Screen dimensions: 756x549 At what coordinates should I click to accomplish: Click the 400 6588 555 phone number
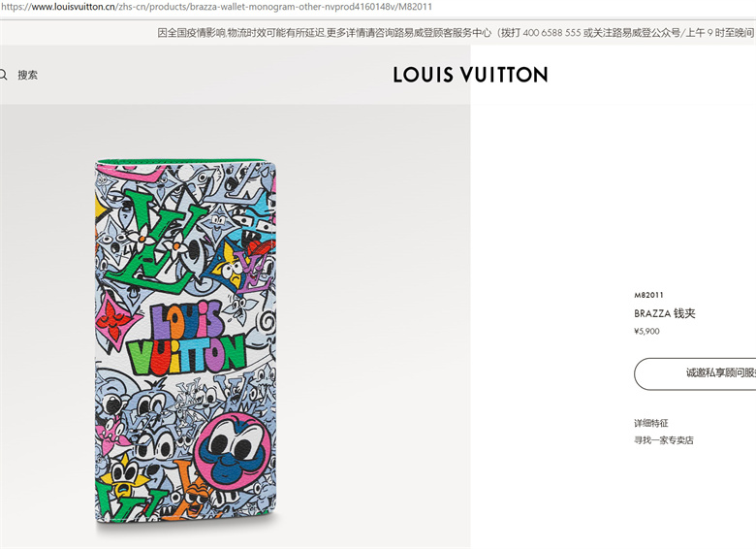click(551, 33)
